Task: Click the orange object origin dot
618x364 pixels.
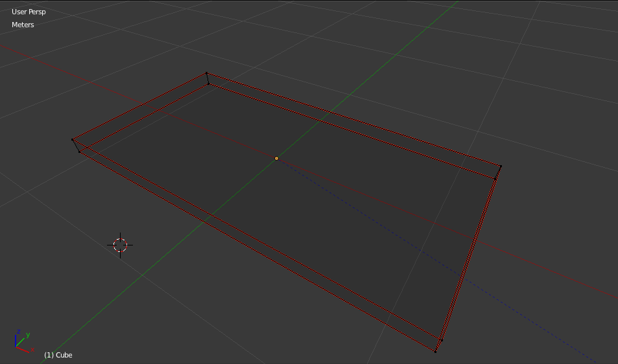Action: pyautogui.click(x=277, y=158)
